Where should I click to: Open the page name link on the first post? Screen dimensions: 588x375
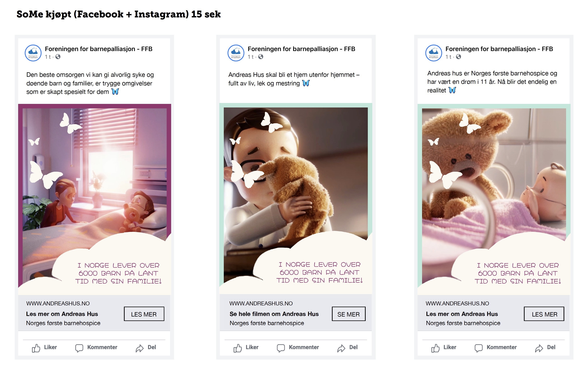[x=98, y=49]
